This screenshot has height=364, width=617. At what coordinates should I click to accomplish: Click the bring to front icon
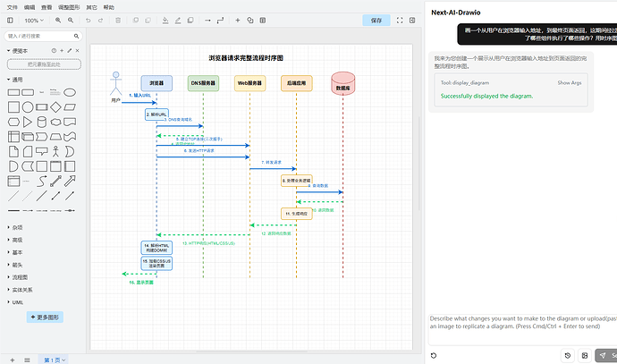[136, 20]
